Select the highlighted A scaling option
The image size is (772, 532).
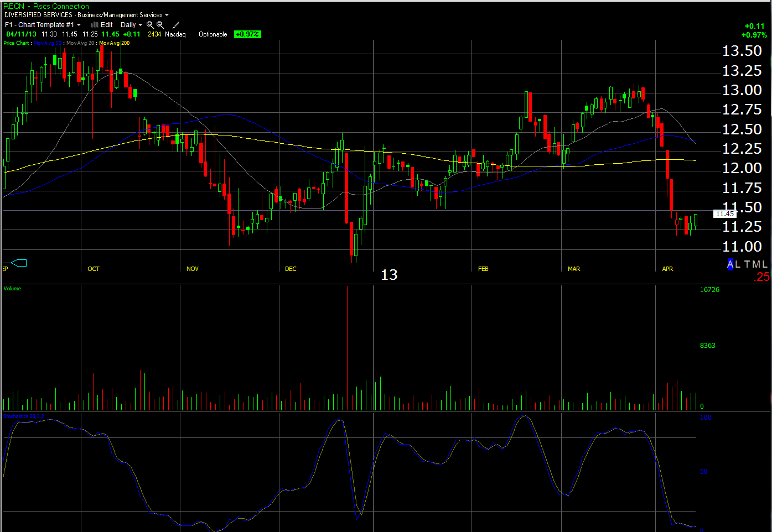click(x=730, y=264)
